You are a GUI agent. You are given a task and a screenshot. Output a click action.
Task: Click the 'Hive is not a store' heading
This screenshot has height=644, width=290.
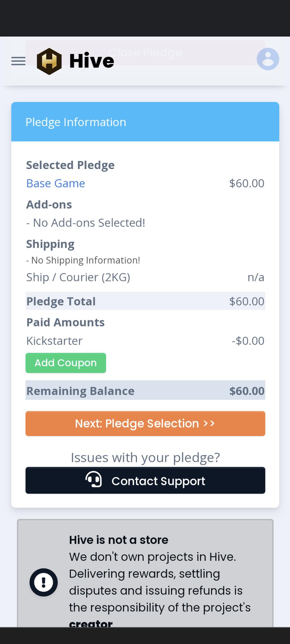[x=118, y=540]
